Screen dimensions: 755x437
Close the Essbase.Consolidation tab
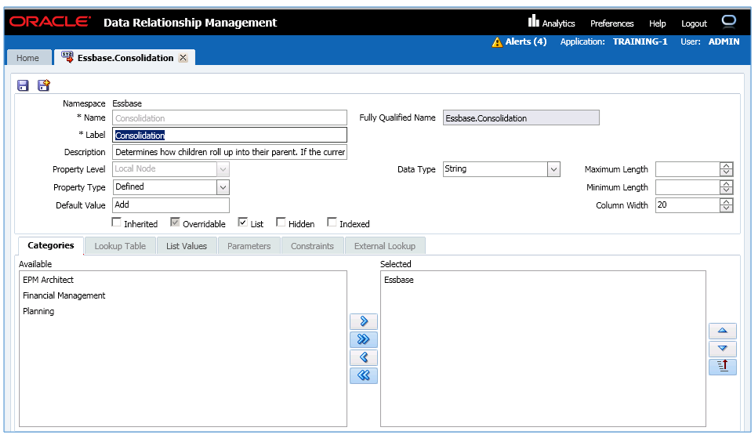[x=183, y=58]
